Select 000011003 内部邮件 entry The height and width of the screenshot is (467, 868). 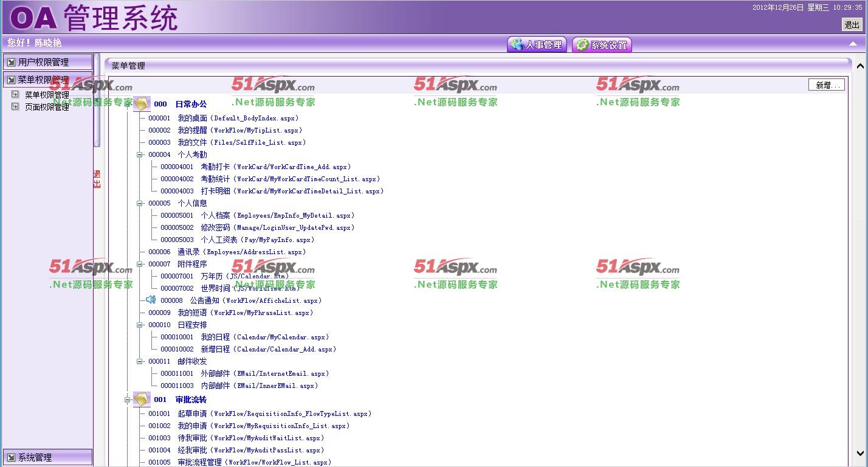coord(239,386)
